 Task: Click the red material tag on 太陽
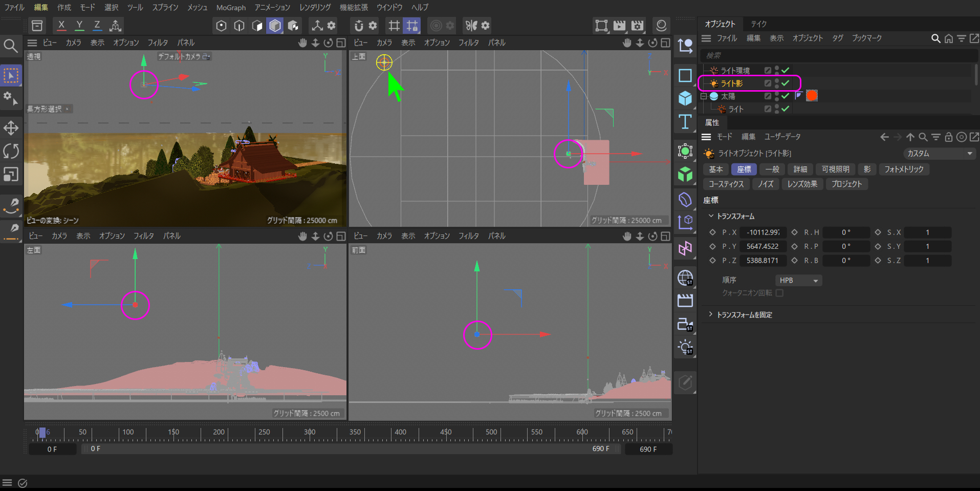click(x=812, y=96)
